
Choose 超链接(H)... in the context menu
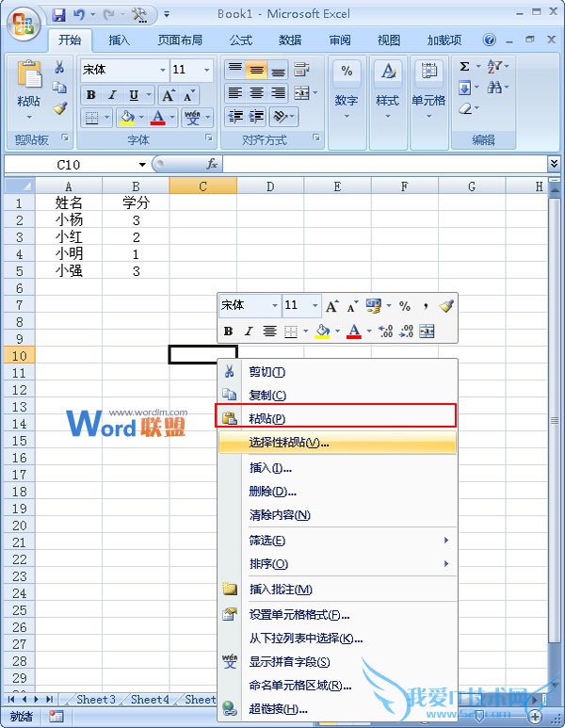coord(337,709)
